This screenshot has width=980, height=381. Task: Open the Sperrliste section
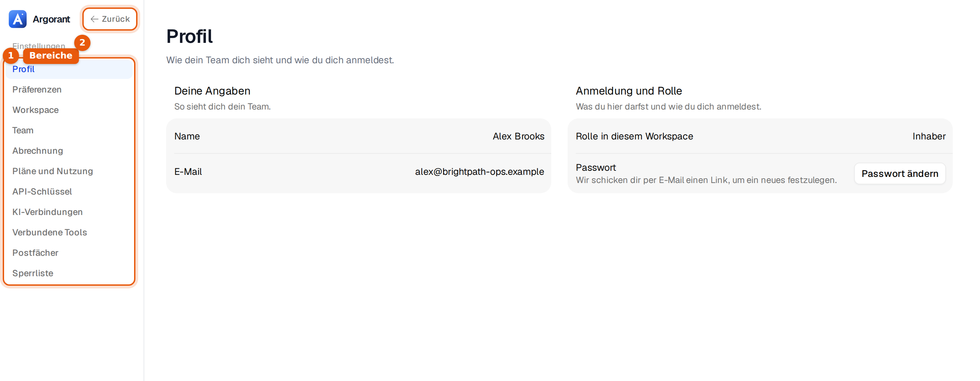(69, 274)
